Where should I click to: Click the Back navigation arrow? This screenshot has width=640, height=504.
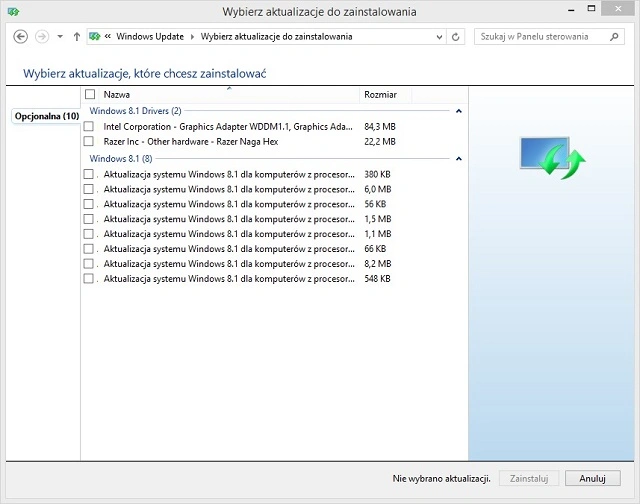20,36
